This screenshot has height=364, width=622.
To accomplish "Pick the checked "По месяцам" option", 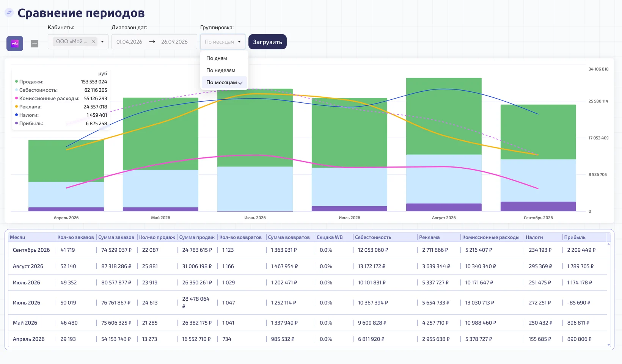I will 224,82.
